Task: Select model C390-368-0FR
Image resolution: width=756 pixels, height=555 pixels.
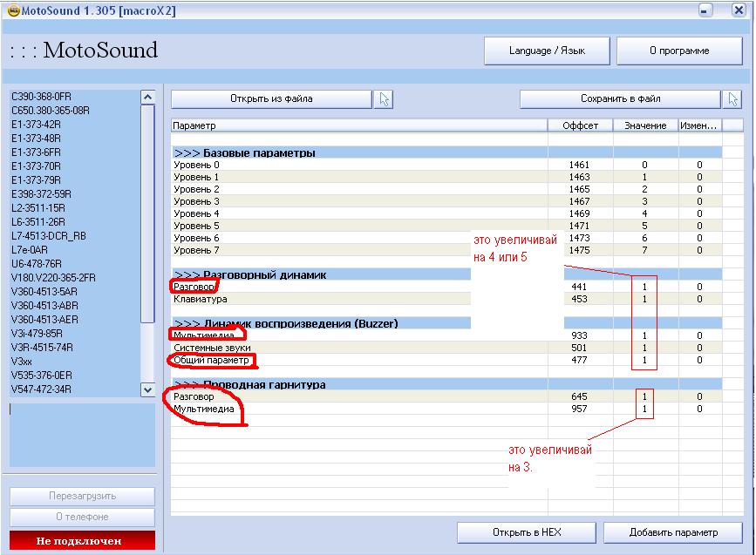Action: point(42,97)
